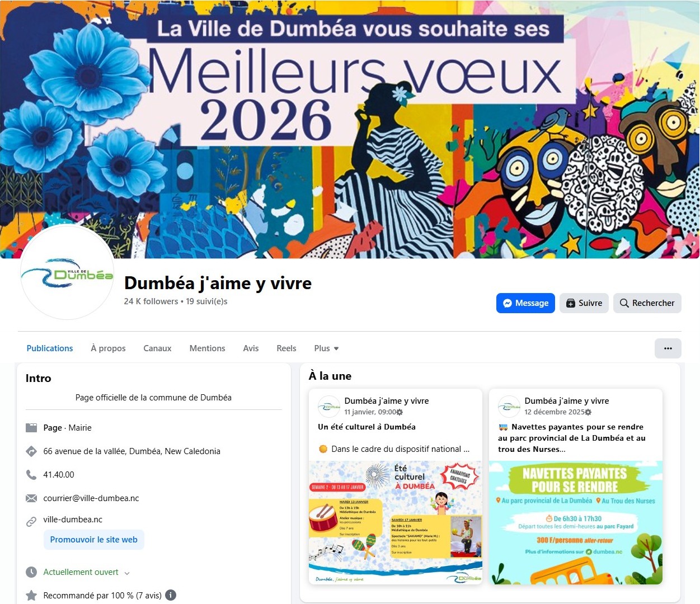Open the Navettes payantes post image
The width and height of the screenshot is (700, 604).
(576, 523)
